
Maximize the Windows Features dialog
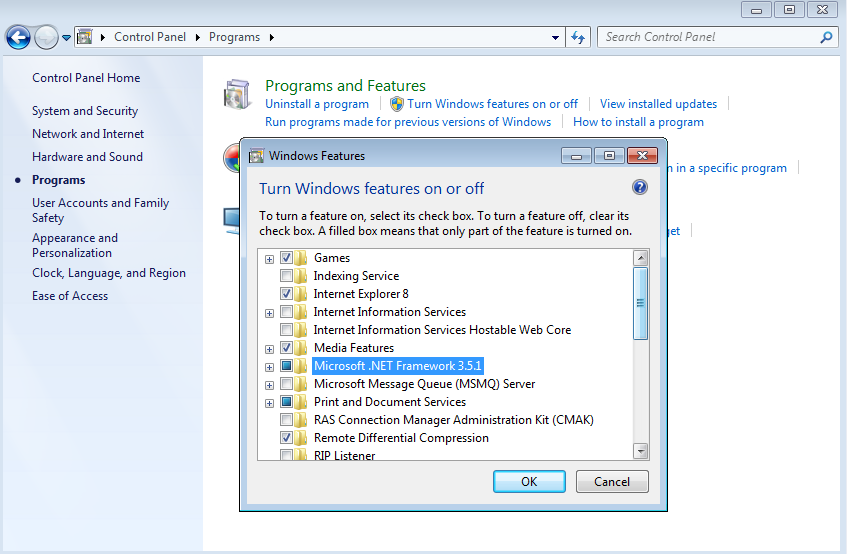point(609,156)
